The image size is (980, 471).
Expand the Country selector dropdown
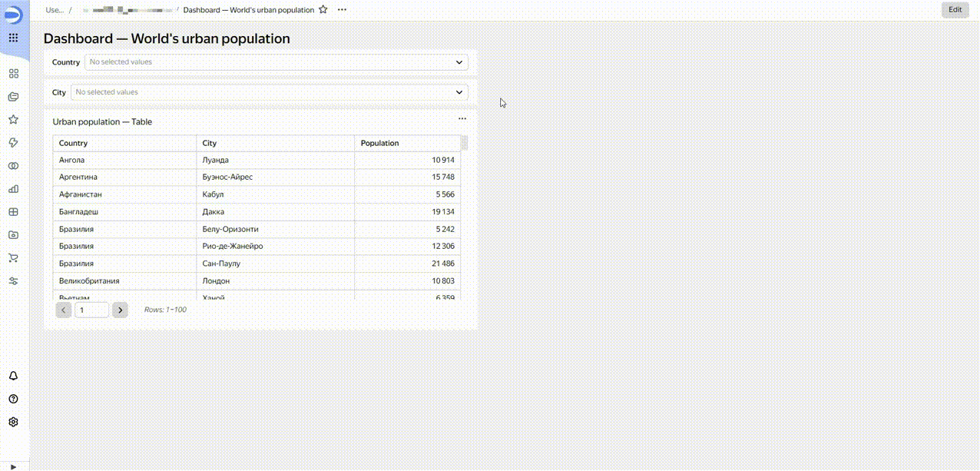pyautogui.click(x=459, y=62)
